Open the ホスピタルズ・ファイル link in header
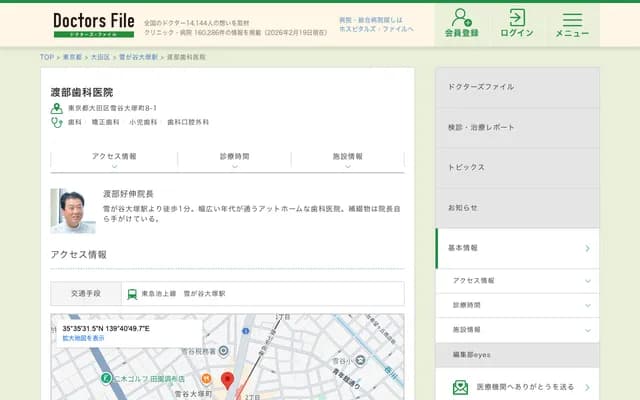This screenshot has height=400, width=640. click(x=376, y=30)
